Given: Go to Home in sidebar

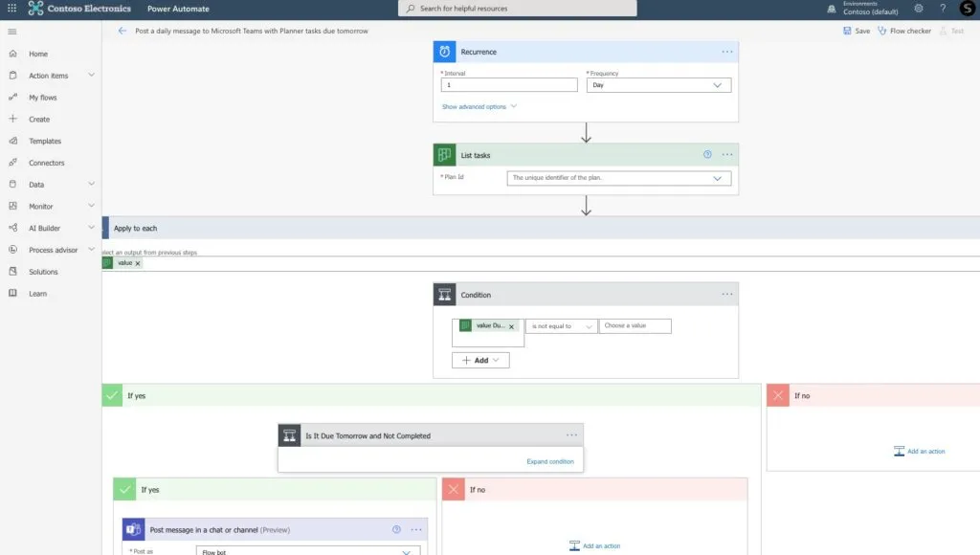Looking at the screenshot, I should [x=38, y=54].
